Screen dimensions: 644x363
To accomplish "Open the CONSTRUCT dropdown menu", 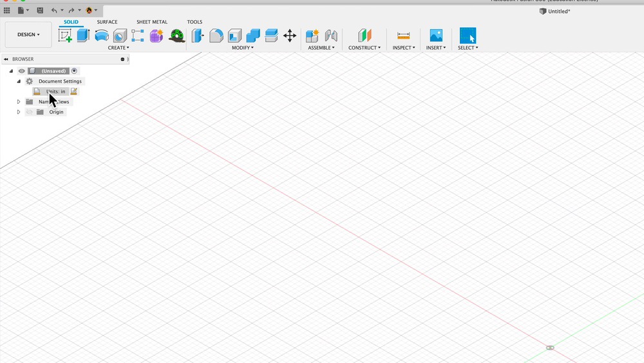I will 365,48.
